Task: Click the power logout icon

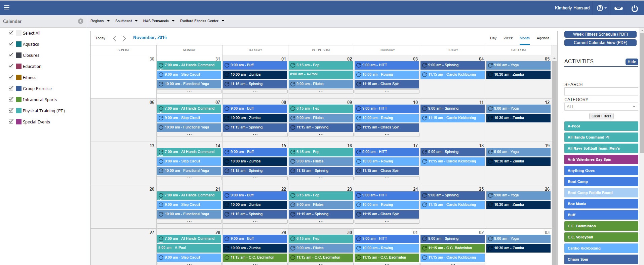Action: [635, 8]
